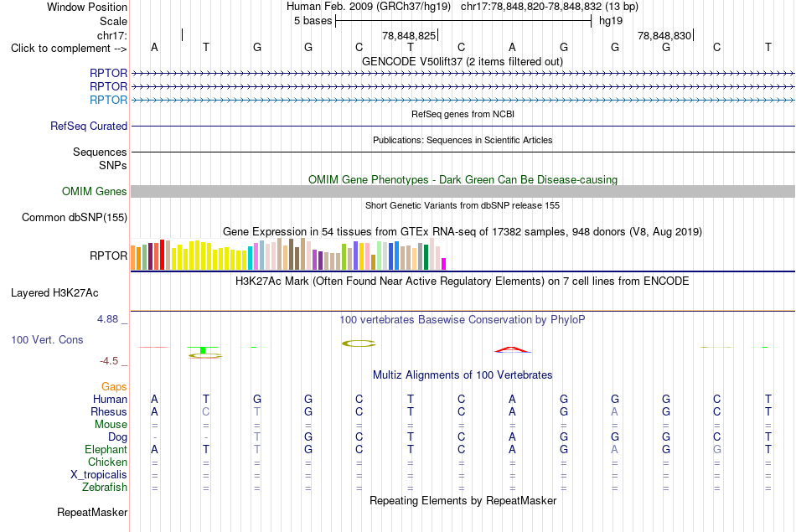Open the GTEx Gene Expression track title
This screenshot has width=796, height=532.
tap(463, 231)
